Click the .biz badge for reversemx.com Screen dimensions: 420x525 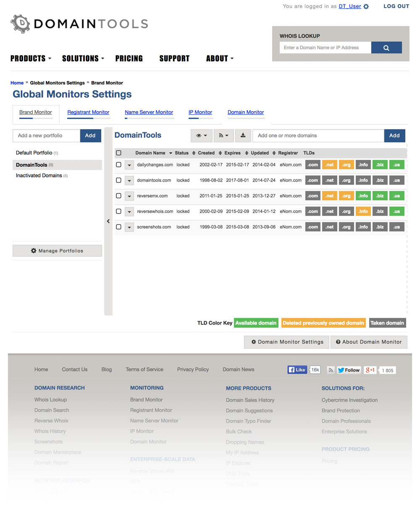pyautogui.click(x=380, y=196)
